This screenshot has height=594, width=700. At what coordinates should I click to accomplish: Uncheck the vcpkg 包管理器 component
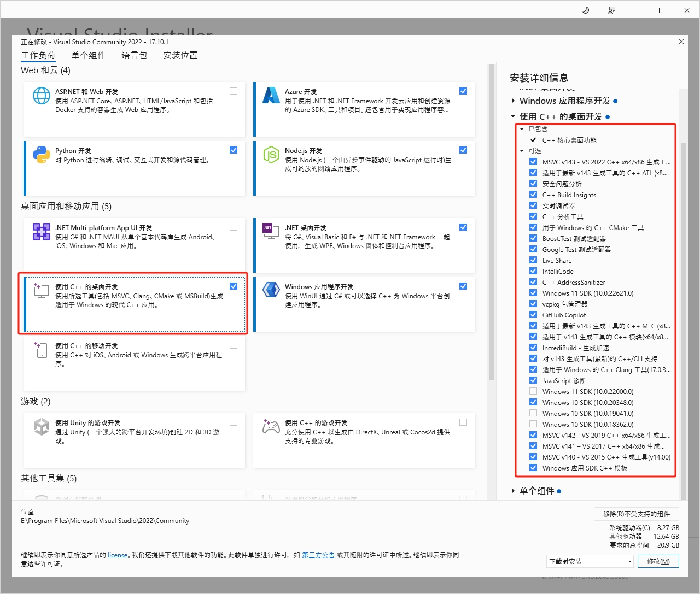point(533,304)
